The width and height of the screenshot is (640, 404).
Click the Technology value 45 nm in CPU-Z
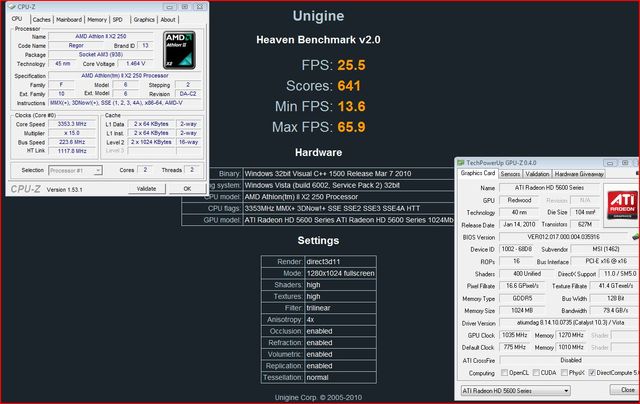tap(62, 63)
